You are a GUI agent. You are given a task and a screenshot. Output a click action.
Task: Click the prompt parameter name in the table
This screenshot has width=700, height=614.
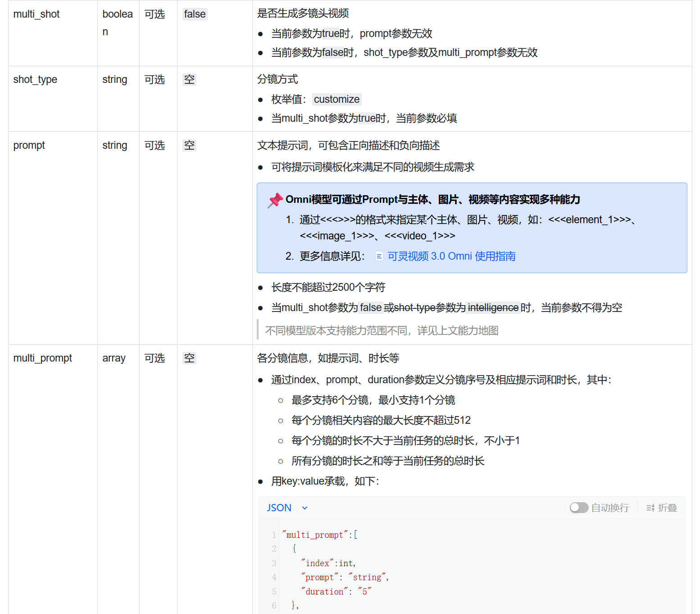click(29, 146)
